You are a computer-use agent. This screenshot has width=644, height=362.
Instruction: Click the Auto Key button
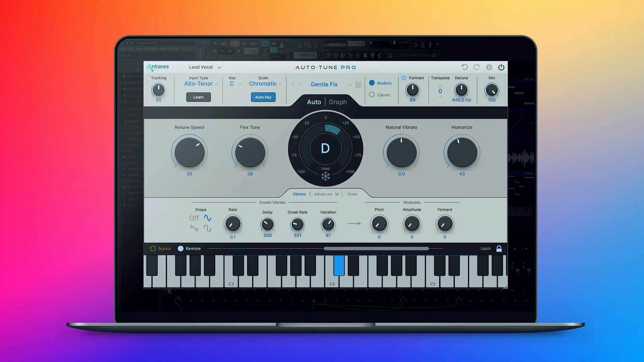(x=263, y=97)
